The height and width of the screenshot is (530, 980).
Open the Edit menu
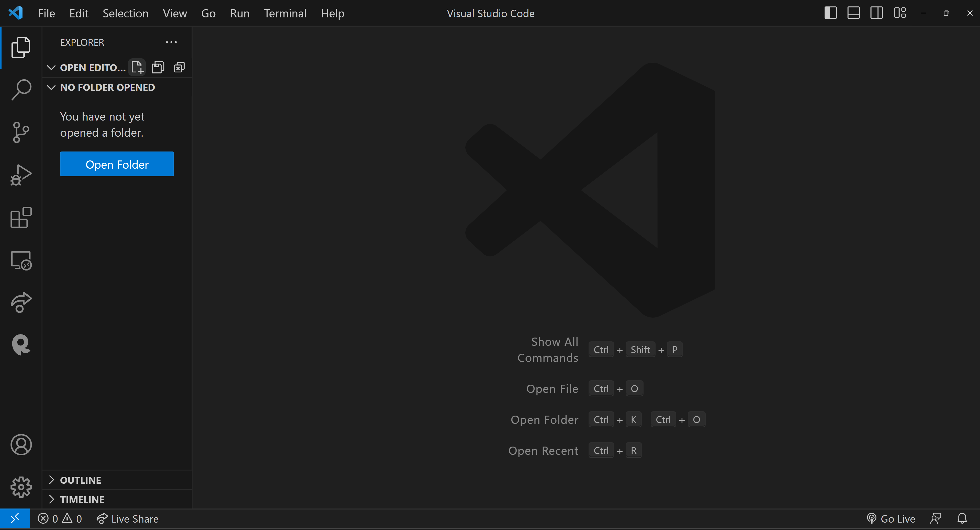point(79,13)
